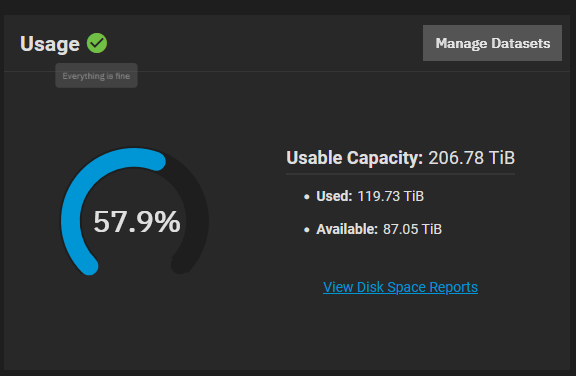Select the 87.05 TiB available value
Viewport: 576px width, 376px height.
pyautogui.click(x=412, y=229)
